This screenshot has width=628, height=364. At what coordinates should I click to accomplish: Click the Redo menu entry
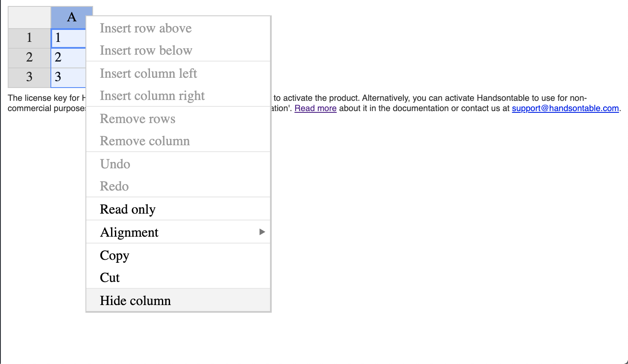point(178,186)
